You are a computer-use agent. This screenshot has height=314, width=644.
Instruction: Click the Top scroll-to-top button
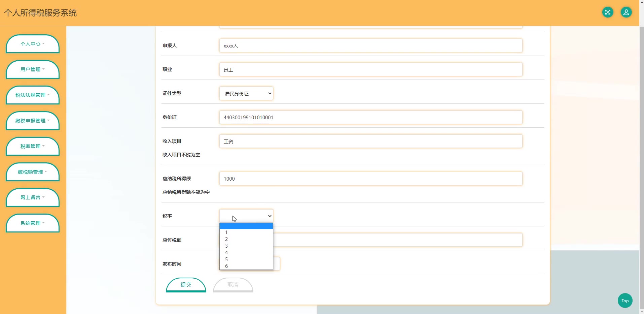[625, 301]
